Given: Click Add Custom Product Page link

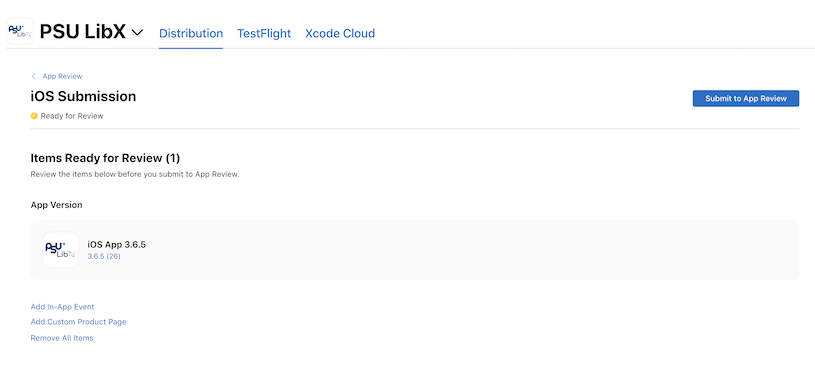Looking at the screenshot, I should pos(78,322).
